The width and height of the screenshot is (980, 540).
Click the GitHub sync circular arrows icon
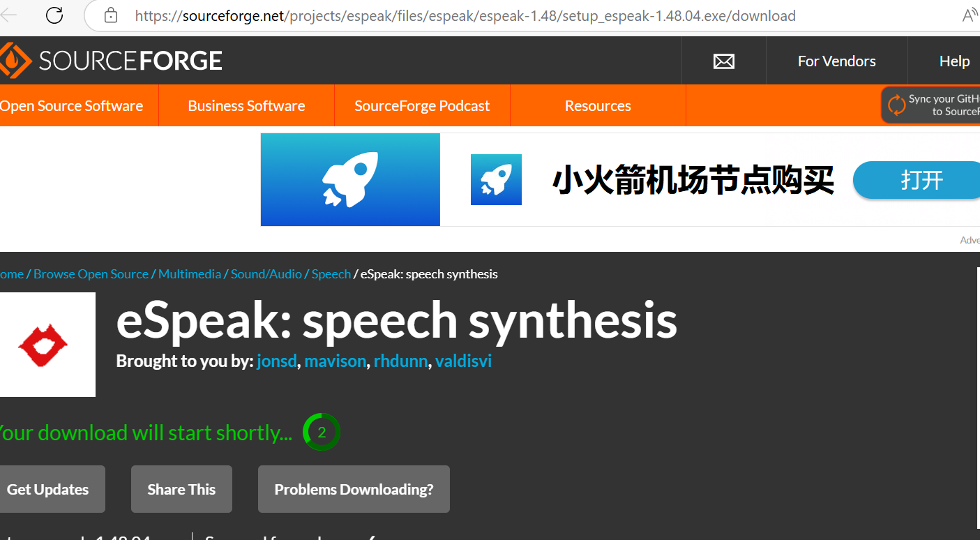coord(896,105)
